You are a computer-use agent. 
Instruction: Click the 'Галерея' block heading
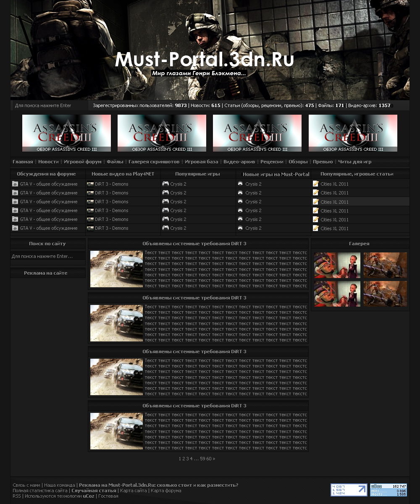[x=359, y=244]
